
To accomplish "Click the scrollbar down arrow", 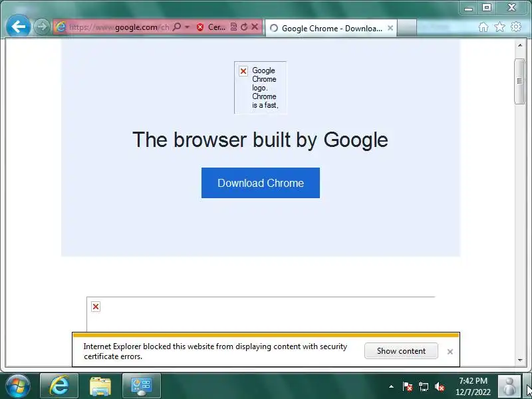I will [x=520, y=360].
